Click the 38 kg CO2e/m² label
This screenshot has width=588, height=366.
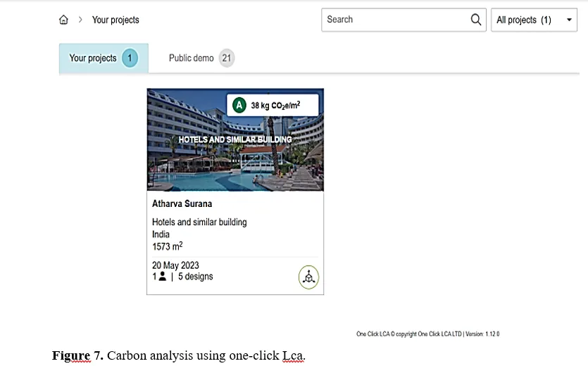[x=275, y=106]
